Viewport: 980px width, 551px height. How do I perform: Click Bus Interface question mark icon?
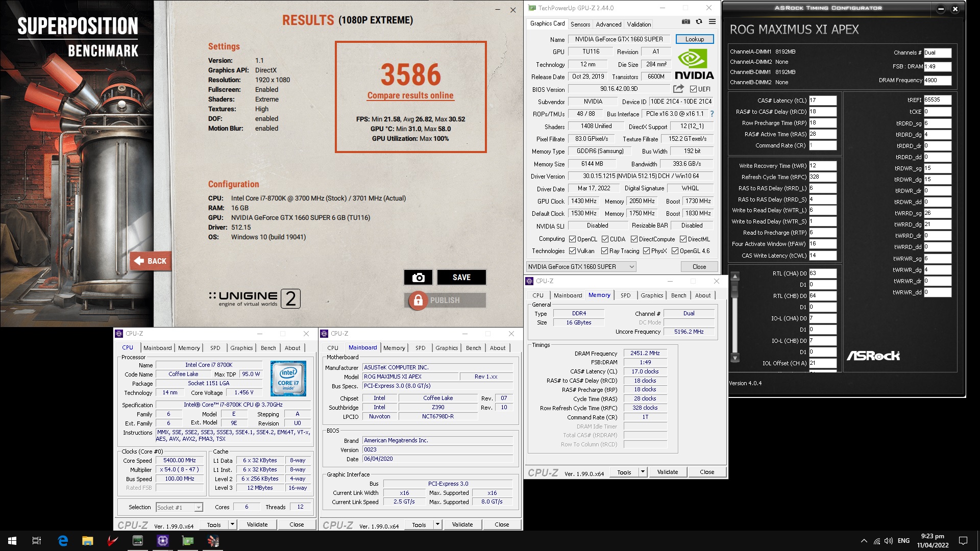[x=712, y=114]
